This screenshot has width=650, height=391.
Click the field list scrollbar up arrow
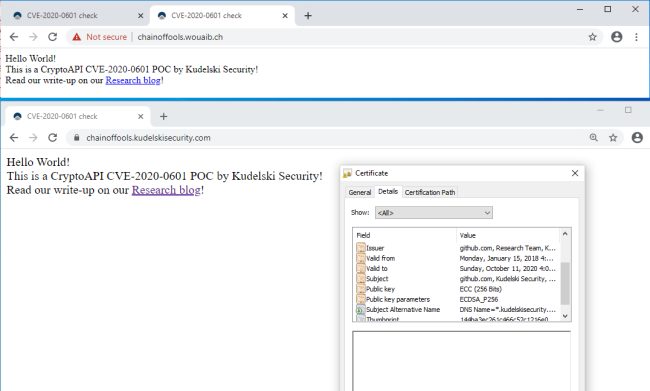(x=565, y=234)
